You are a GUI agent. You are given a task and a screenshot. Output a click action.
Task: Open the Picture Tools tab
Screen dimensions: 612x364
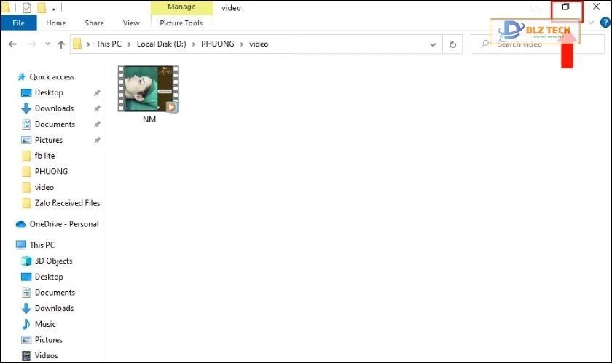[181, 23]
